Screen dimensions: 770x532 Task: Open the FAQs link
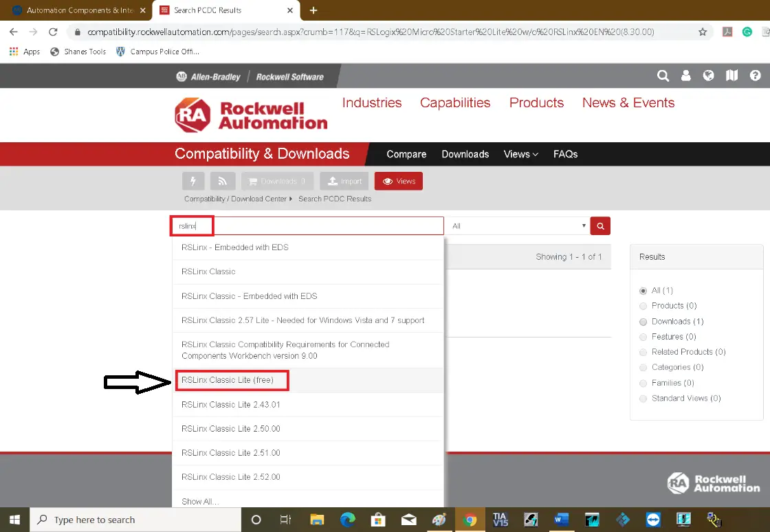tap(565, 154)
